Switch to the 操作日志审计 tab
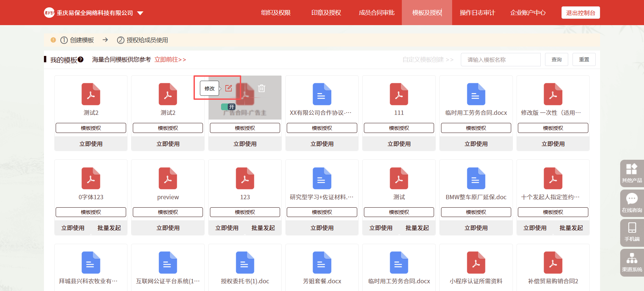644x291 pixels. click(477, 13)
